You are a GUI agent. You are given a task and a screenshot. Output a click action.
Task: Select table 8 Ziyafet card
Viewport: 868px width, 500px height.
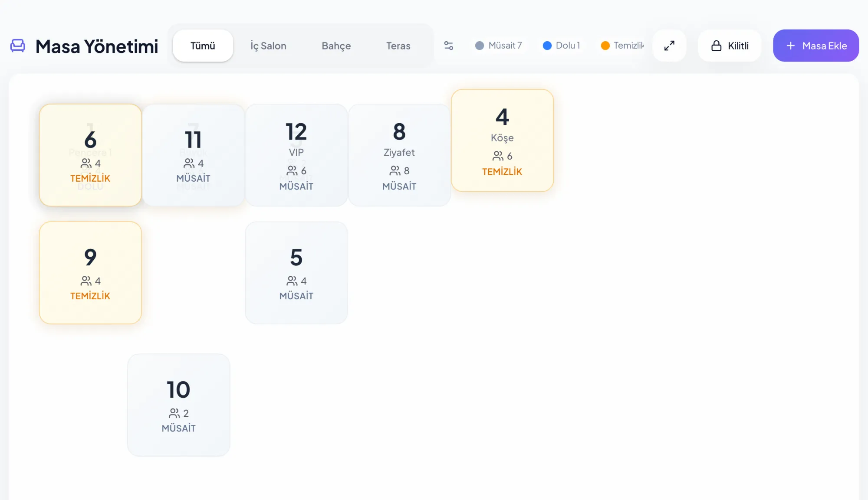[399, 155]
